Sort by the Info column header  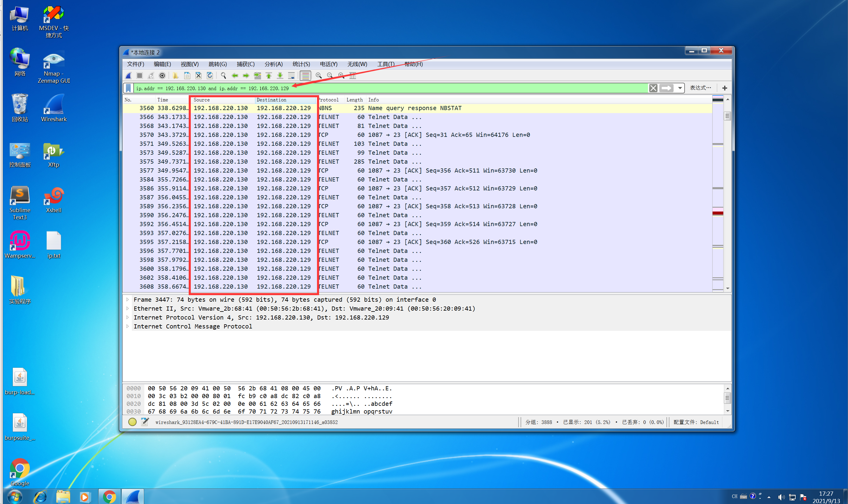click(x=538, y=100)
